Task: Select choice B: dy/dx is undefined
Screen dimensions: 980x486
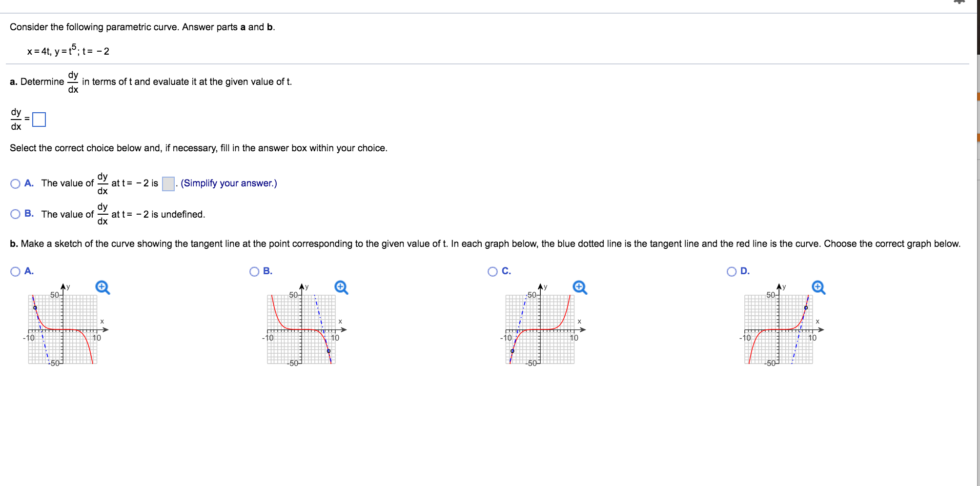Action: [16, 214]
